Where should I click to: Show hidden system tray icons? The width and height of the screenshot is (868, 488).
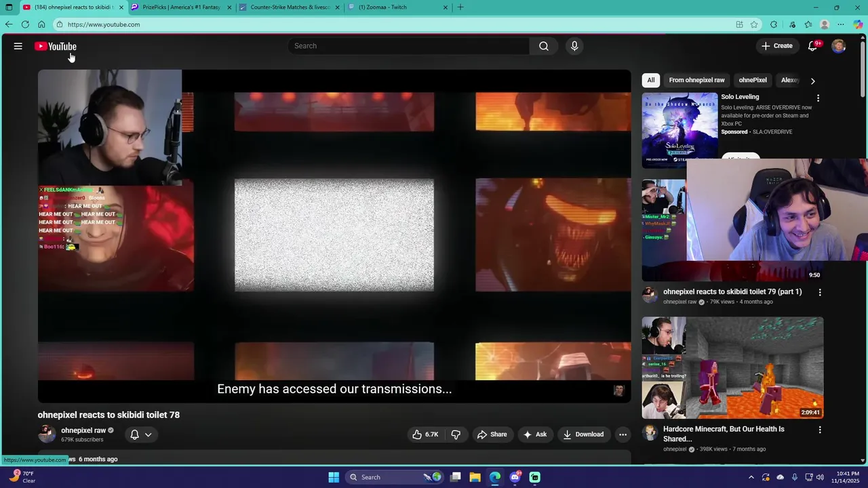(751, 477)
